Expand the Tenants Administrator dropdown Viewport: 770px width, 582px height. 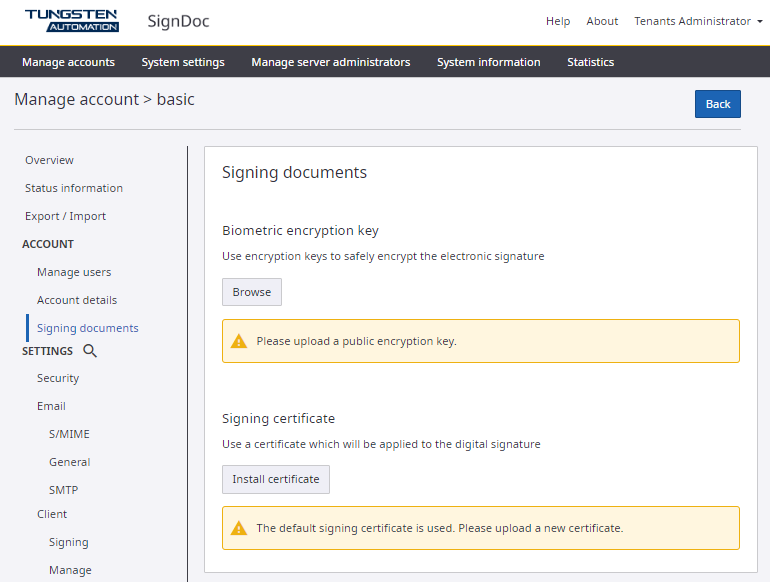[698, 21]
